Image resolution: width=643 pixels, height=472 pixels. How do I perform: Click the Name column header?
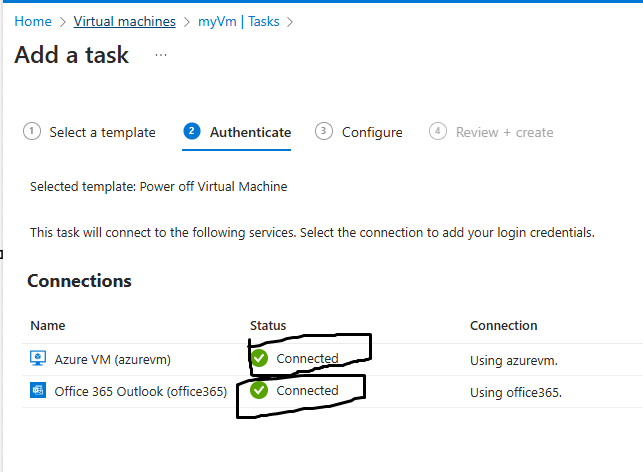pos(48,326)
